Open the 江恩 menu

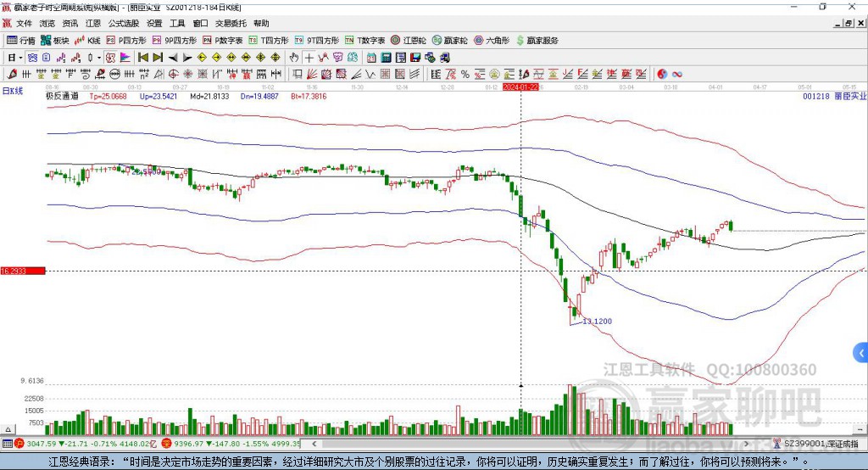93,23
